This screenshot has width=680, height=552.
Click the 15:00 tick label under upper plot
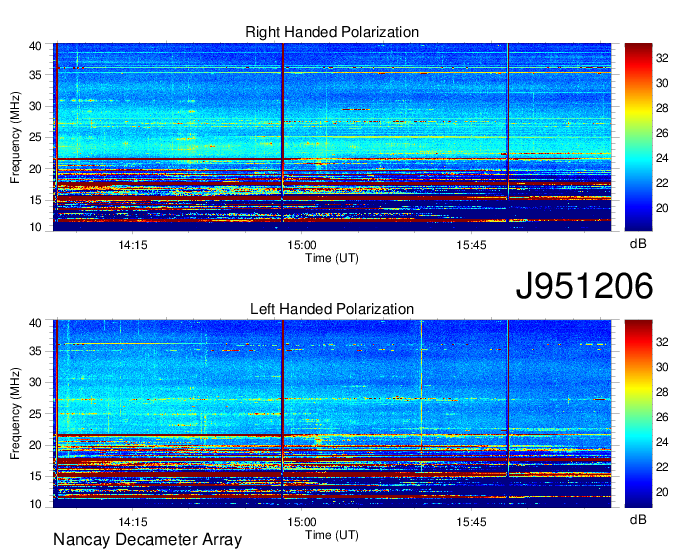point(302,245)
